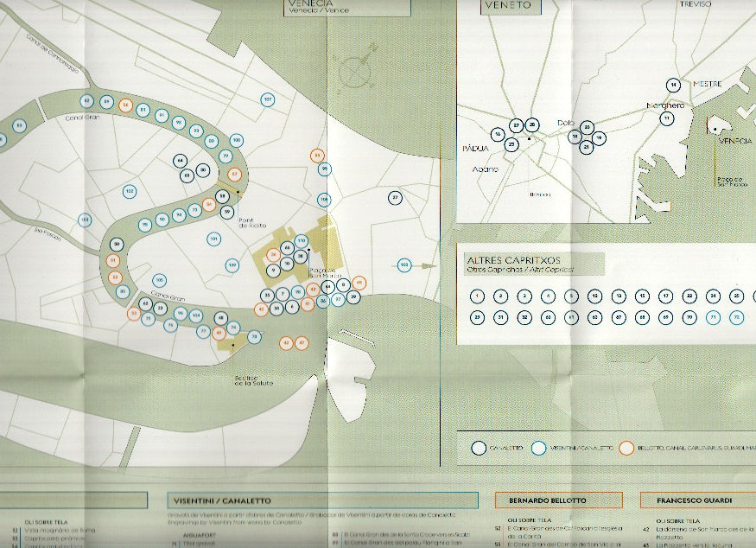Click marker 109 on the Venice map
Viewport: 756px width, 548px height.
click(x=232, y=264)
